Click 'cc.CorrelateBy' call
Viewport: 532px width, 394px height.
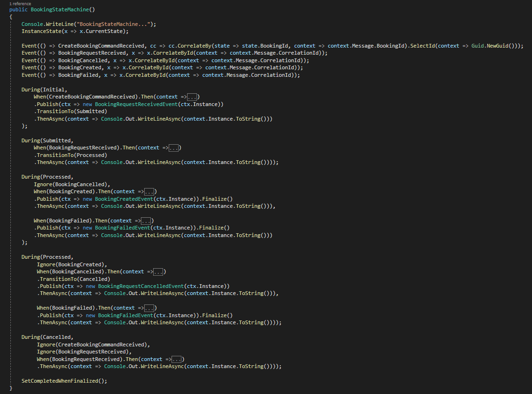(x=189, y=46)
